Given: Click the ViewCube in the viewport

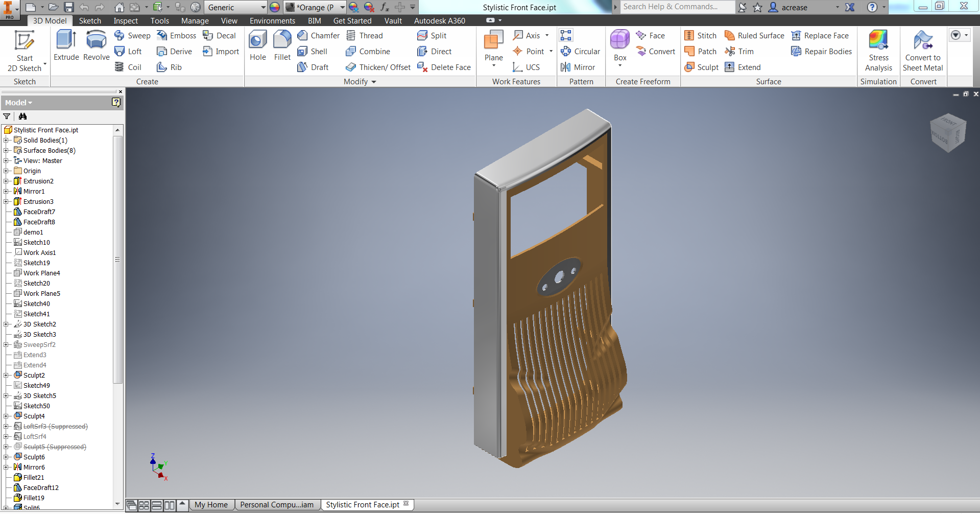Looking at the screenshot, I should [948, 132].
